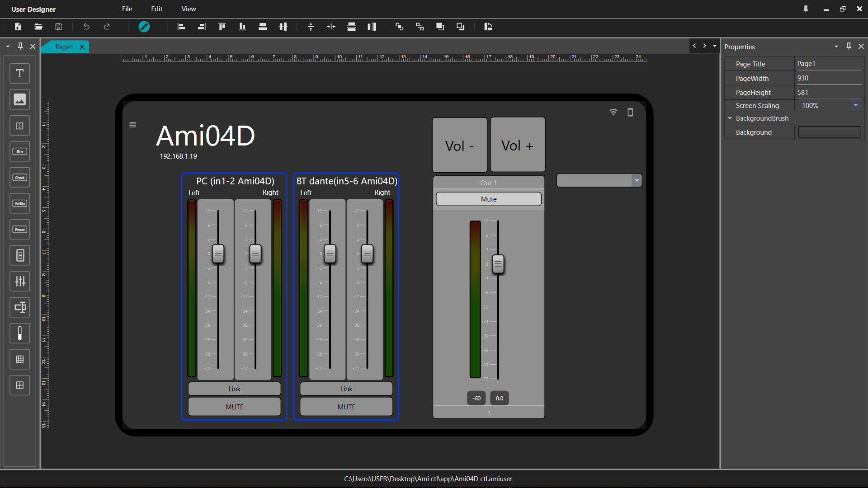Make selected objects same width
The width and height of the screenshot is (868, 488).
click(372, 27)
